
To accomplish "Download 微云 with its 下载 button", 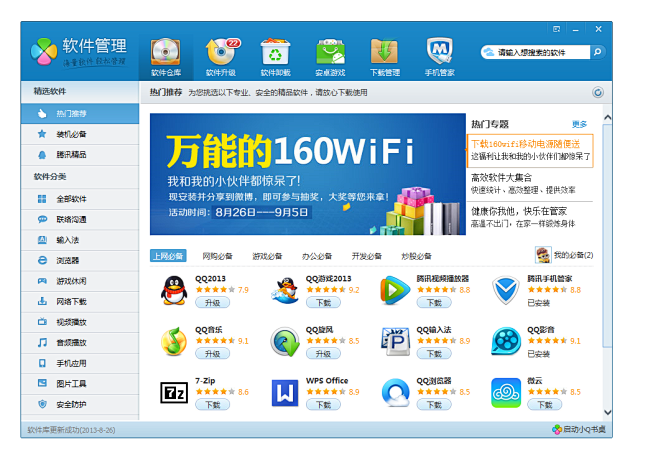I will tap(545, 405).
